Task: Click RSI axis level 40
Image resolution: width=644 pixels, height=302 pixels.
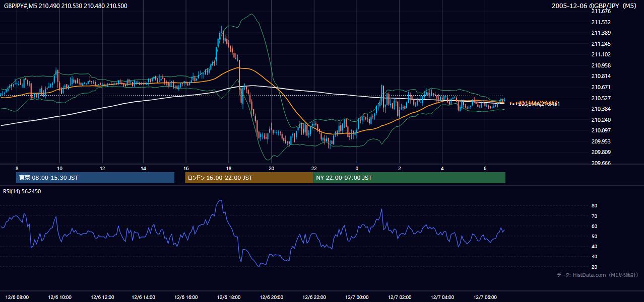Action: coord(595,246)
